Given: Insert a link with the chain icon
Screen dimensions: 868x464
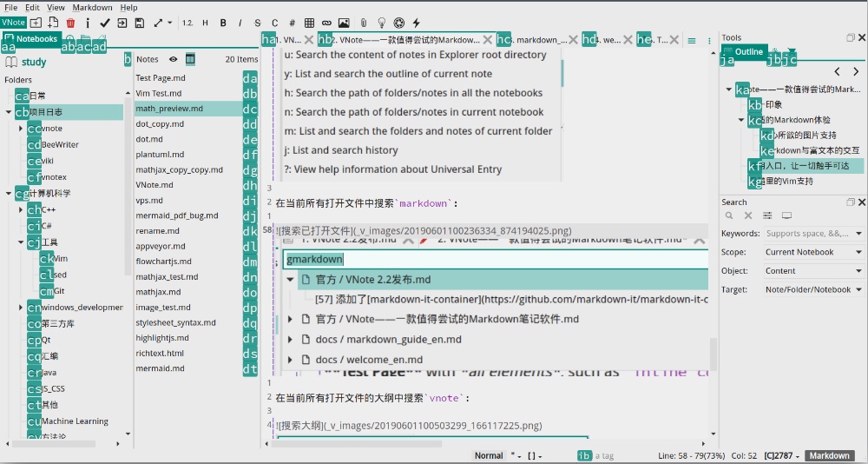Looking at the screenshot, I should pyautogui.click(x=326, y=23).
